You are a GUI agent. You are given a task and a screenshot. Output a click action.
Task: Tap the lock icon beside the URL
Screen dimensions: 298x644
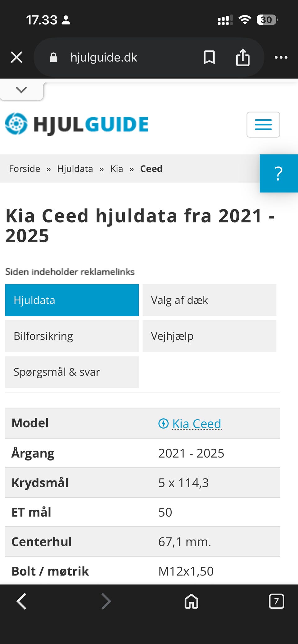coord(53,57)
